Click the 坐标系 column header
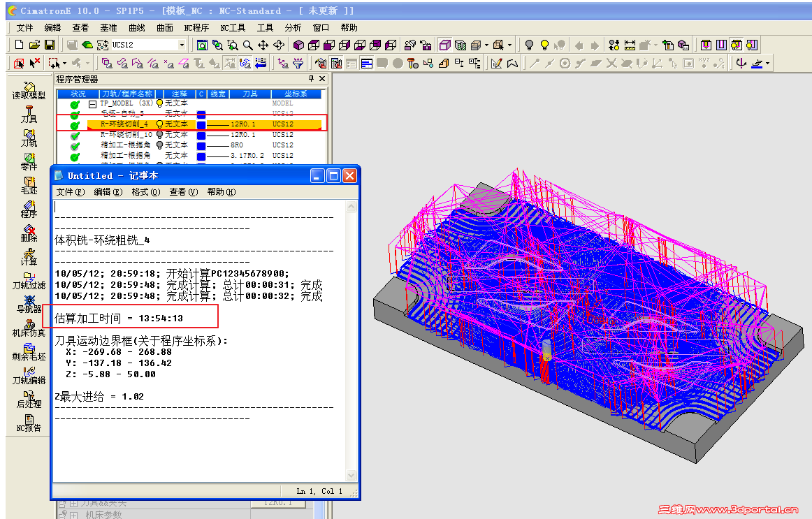The width and height of the screenshot is (812, 519). coord(296,94)
